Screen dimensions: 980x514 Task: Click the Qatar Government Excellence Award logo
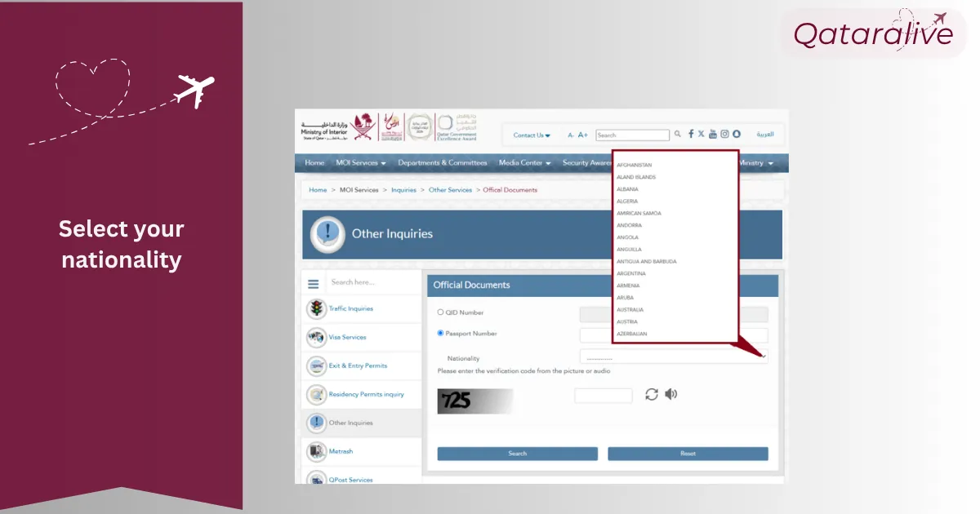pyautogui.click(x=456, y=127)
